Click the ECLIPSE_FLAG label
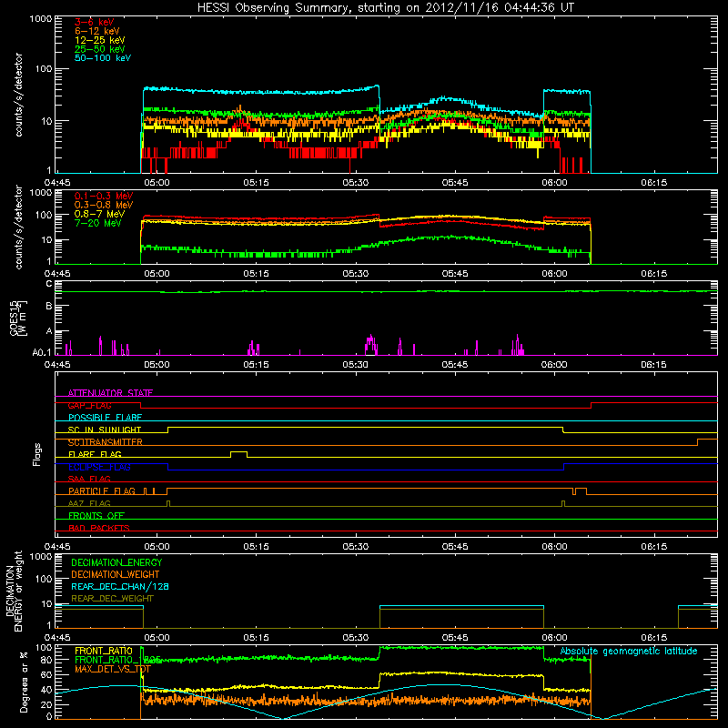 (x=99, y=467)
